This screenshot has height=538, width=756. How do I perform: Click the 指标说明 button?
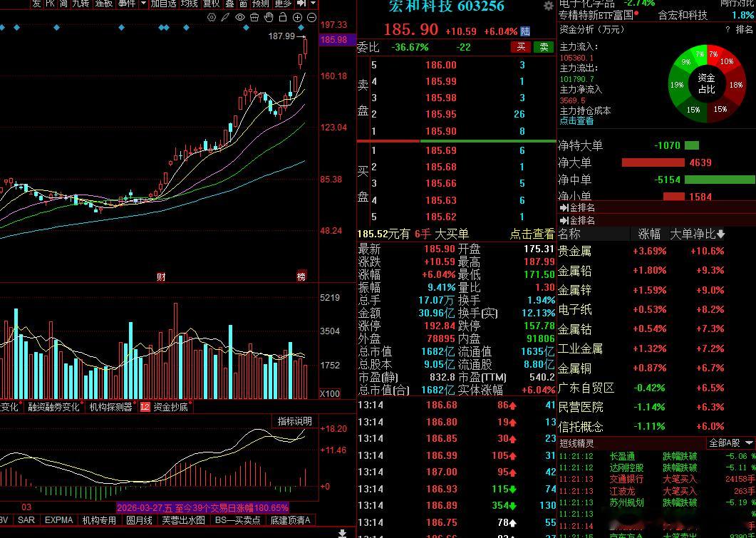(294, 421)
